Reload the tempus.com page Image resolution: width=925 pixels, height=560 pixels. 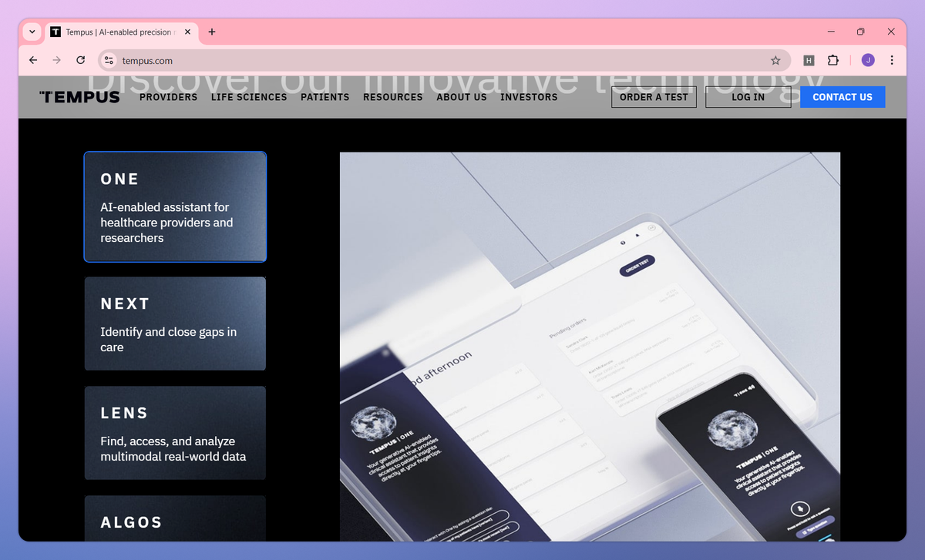pos(80,60)
